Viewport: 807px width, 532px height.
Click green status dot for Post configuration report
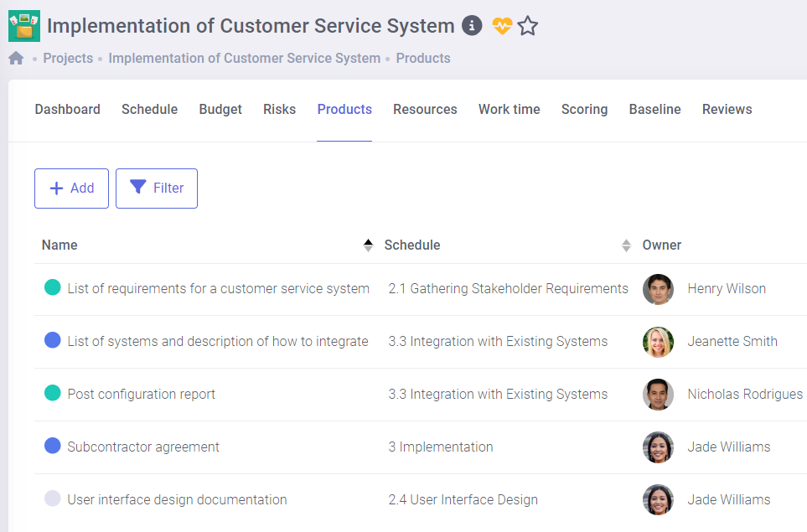52,393
